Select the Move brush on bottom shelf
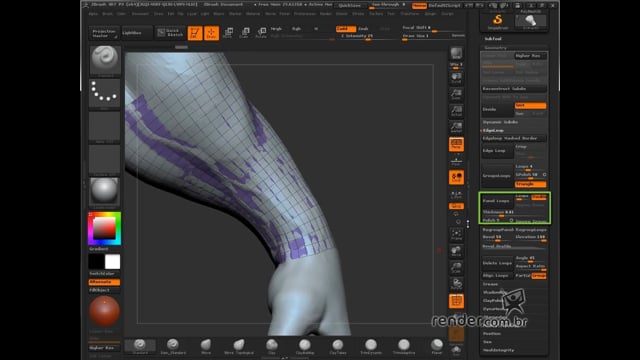Viewport: 640px width, 360px height. pos(206,346)
